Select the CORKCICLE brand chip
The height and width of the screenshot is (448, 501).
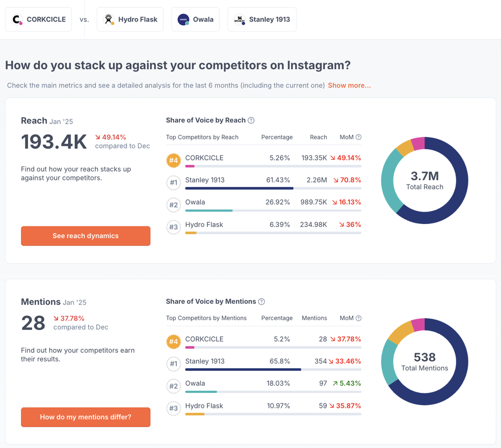click(x=39, y=20)
